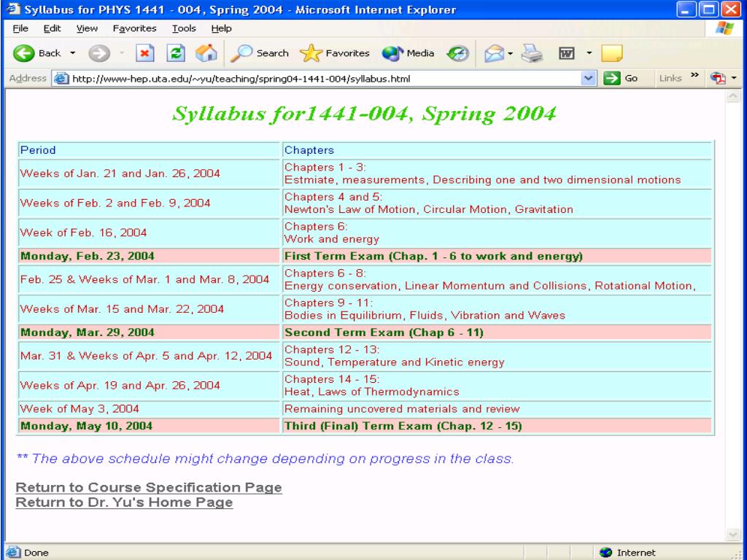Open the Edit menu
This screenshot has height=560, width=747.
point(52,28)
